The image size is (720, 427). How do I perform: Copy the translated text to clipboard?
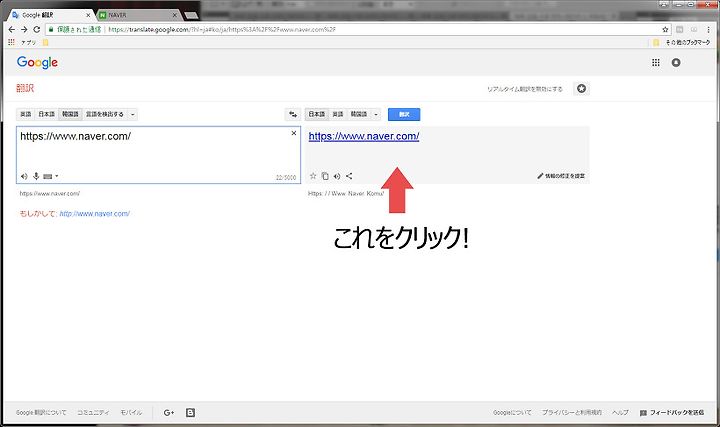pos(325,176)
